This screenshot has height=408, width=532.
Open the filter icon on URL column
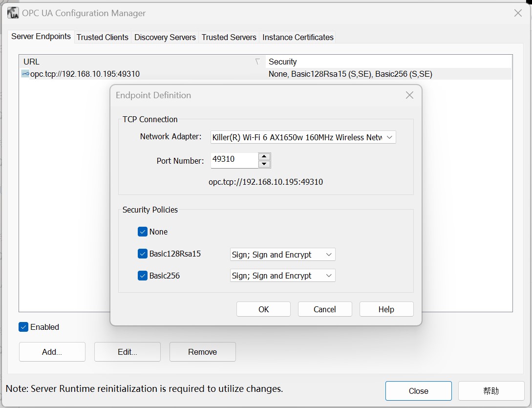[x=257, y=62]
